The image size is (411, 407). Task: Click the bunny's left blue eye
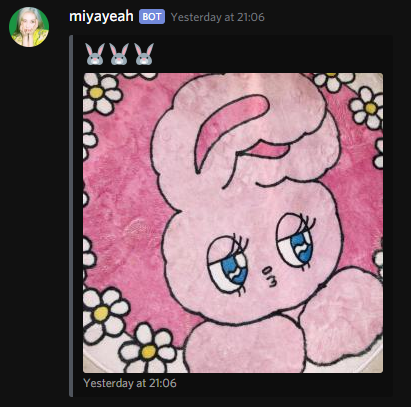229,265
